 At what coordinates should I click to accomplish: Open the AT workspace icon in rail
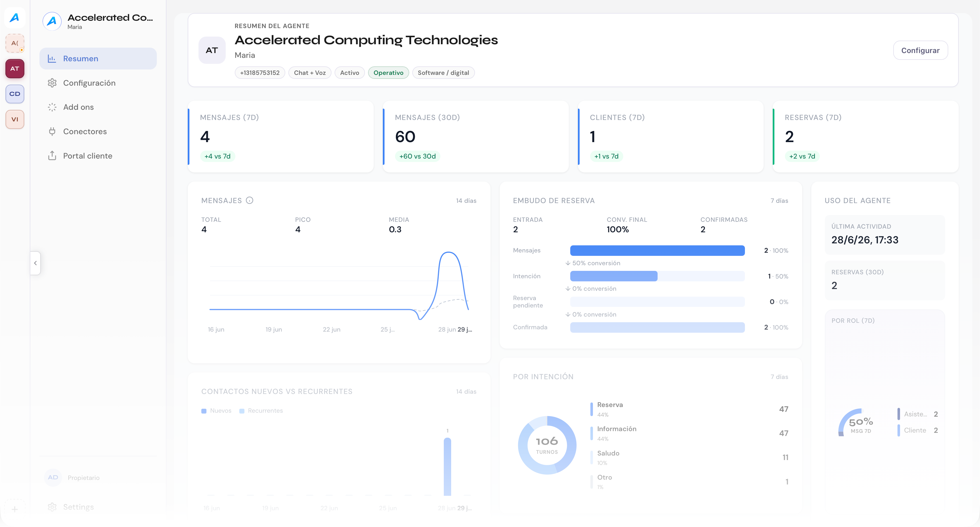(14, 68)
